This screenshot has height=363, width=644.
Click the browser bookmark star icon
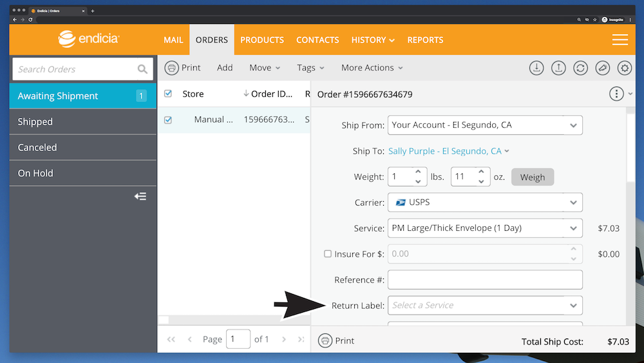pos(594,19)
